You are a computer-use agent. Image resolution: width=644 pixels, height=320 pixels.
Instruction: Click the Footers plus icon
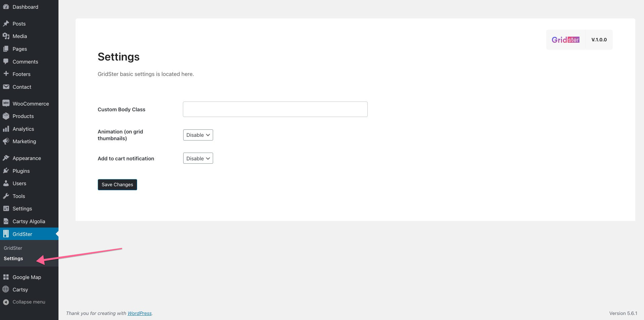[6, 74]
